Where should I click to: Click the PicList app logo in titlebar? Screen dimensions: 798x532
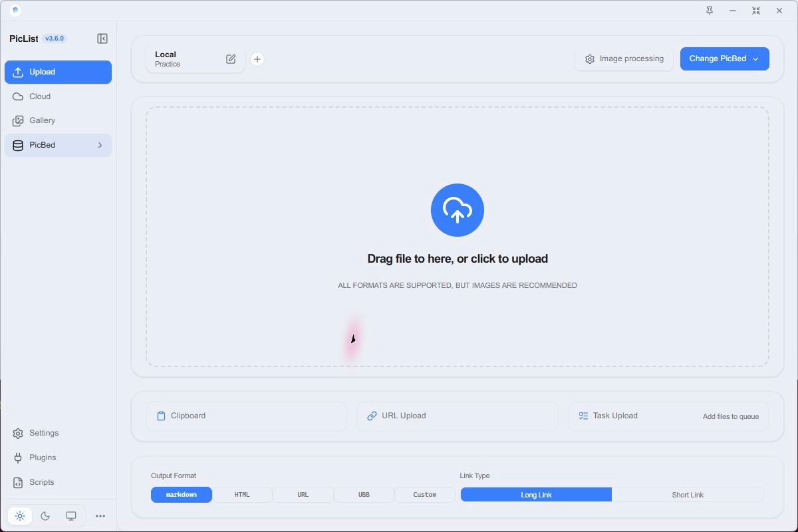click(x=15, y=11)
